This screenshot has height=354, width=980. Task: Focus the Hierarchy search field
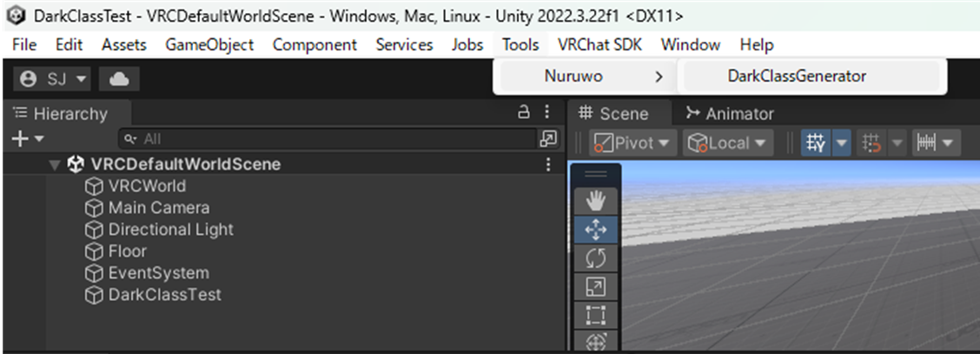point(328,139)
